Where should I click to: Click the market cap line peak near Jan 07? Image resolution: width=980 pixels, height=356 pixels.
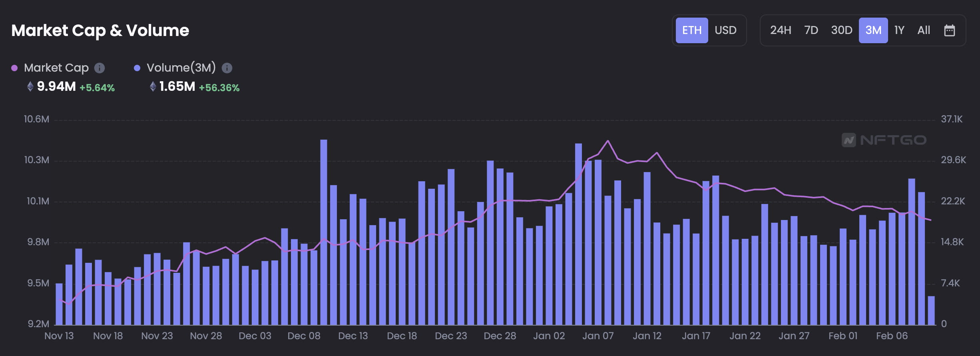(608, 141)
